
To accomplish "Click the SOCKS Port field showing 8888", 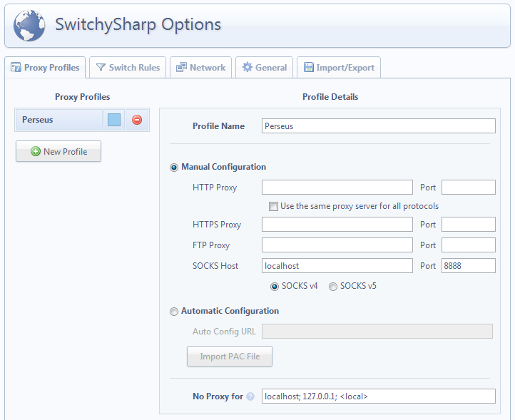I will tap(469, 266).
